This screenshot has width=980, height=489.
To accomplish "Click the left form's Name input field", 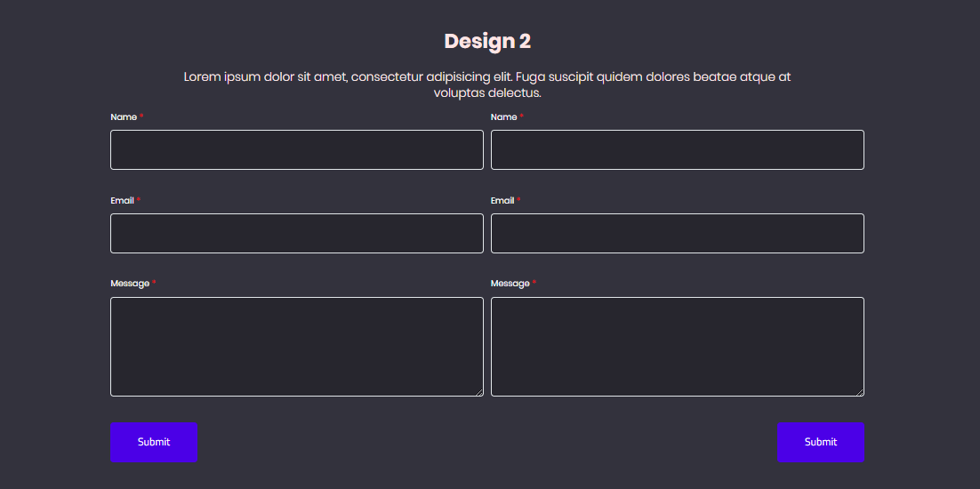I will 296,149.
